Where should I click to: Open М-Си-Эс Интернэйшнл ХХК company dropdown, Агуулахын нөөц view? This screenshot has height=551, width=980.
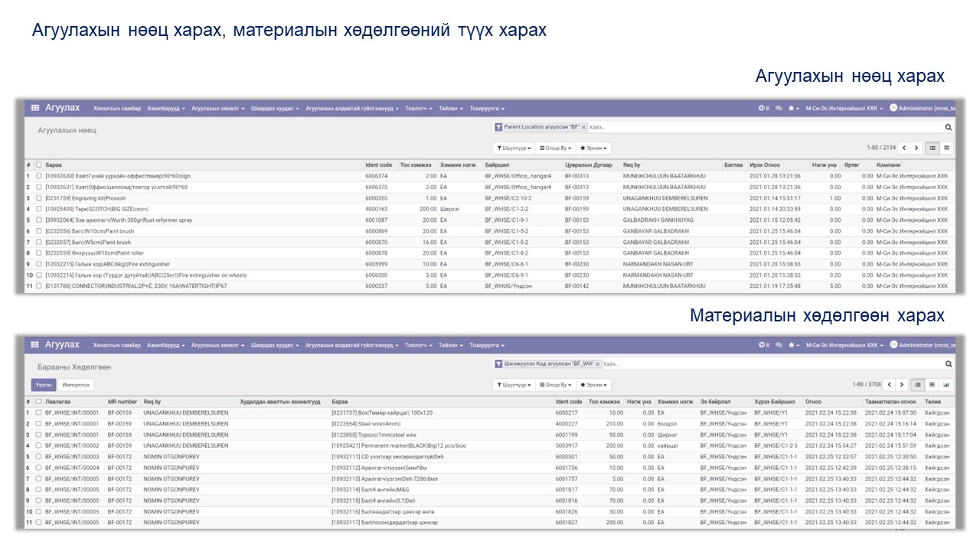point(844,109)
